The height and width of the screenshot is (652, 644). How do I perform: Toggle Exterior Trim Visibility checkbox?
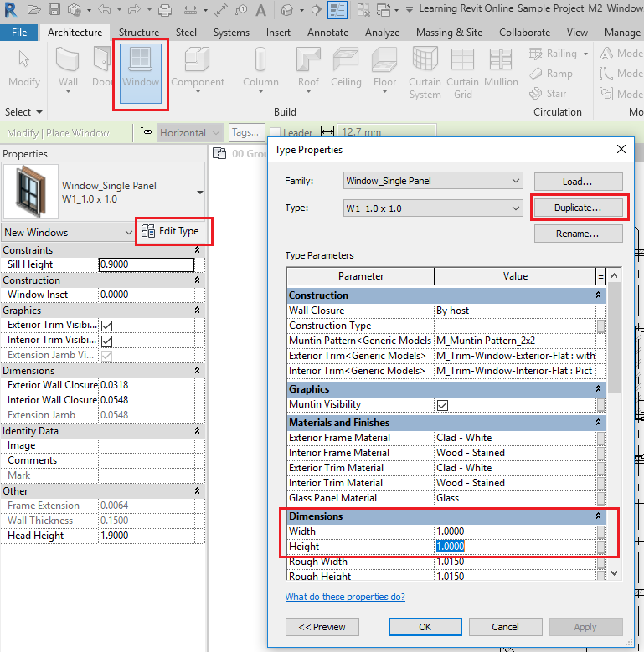coord(106,326)
